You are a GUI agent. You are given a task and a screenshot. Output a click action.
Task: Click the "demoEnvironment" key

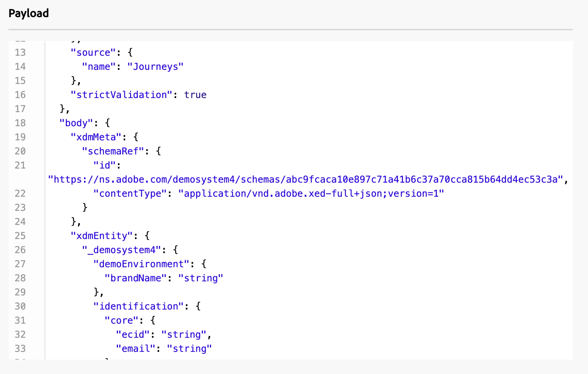pos(141,264)
